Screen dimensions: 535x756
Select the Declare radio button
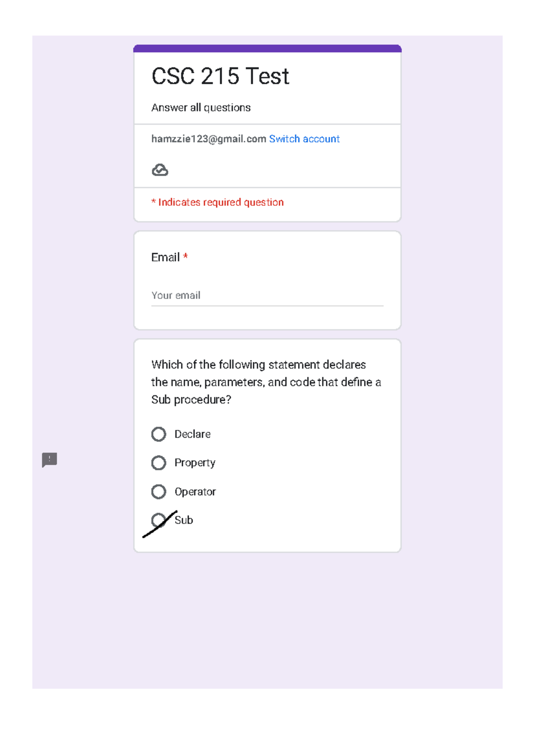(159, 434)
